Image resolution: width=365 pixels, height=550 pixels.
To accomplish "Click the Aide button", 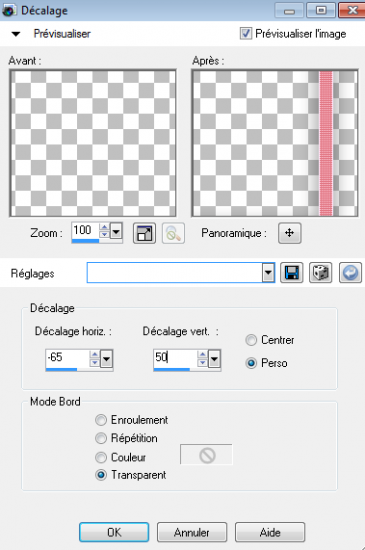I will point(270,532).
